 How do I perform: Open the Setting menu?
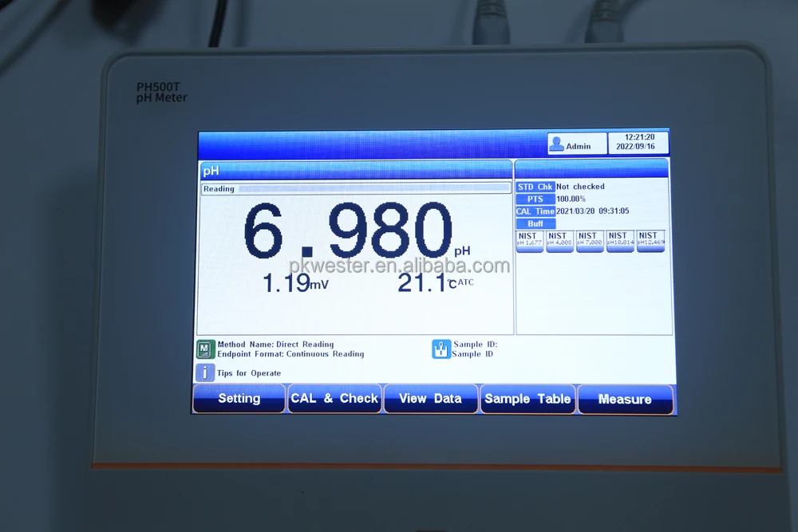tap(239, 399)
